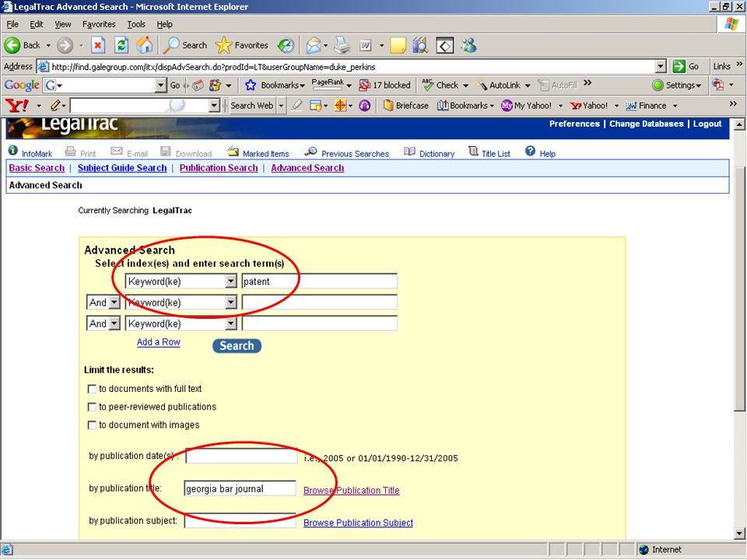Check limit to documents with full text
This screenshot has width=747, height=560.
point(92,389)
